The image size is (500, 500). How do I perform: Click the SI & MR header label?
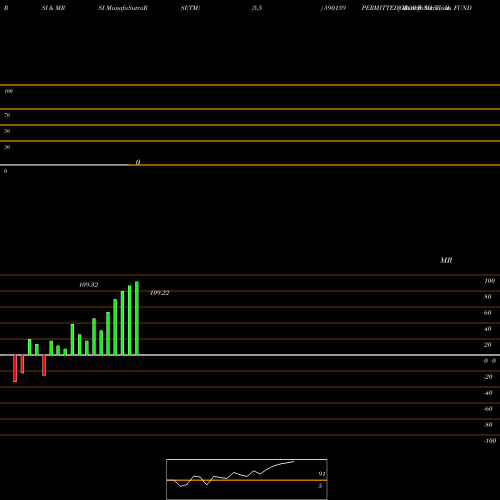[x=53, y=8]
